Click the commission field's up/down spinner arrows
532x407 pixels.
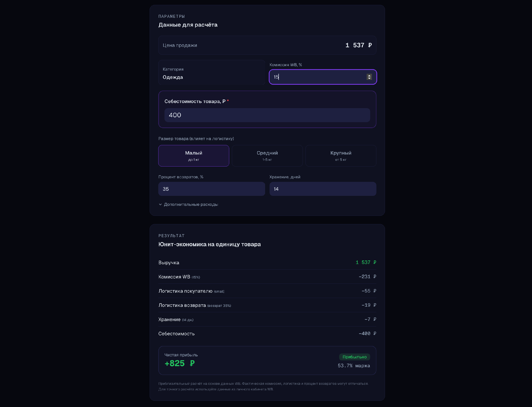click(x=369, y=77)
